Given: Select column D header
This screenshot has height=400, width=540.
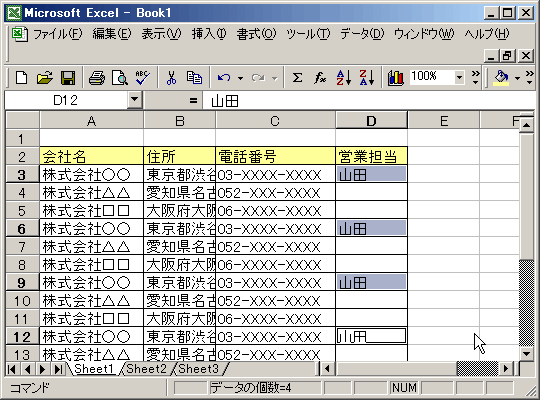Looking at the screenshot, I should click(372, 121).
